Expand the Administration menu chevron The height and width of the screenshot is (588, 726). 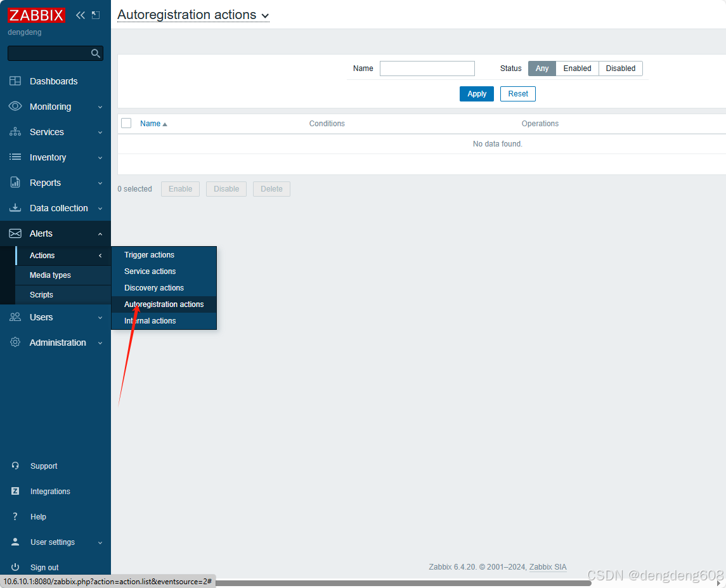tap(100, 343)
